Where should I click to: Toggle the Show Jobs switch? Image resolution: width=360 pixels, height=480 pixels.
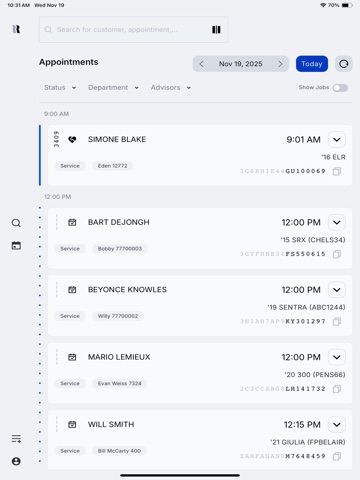(340, 88)
